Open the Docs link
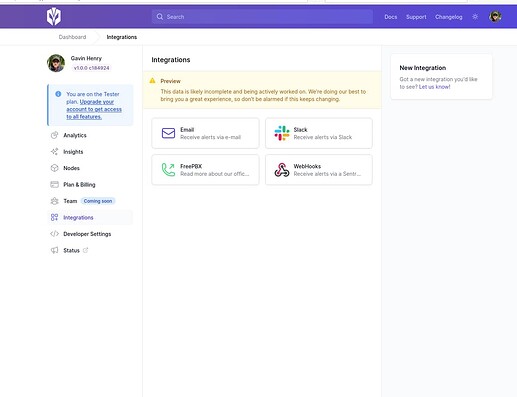Image resolution: width=517 pixels, height=397 pixels. pos(391,17)
